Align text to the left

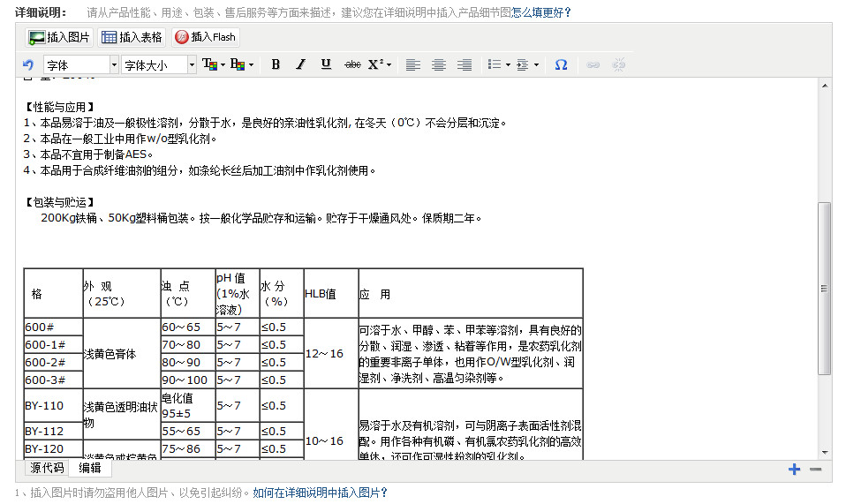tap(412, 64)
